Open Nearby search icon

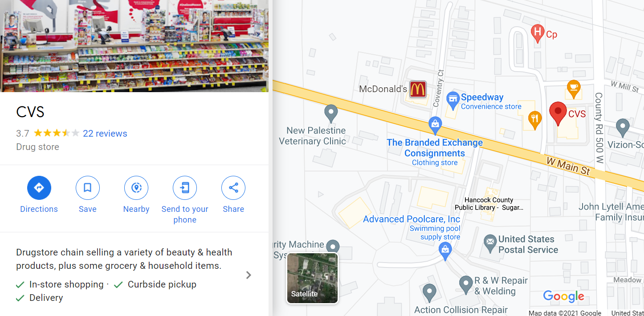[136, 188]
